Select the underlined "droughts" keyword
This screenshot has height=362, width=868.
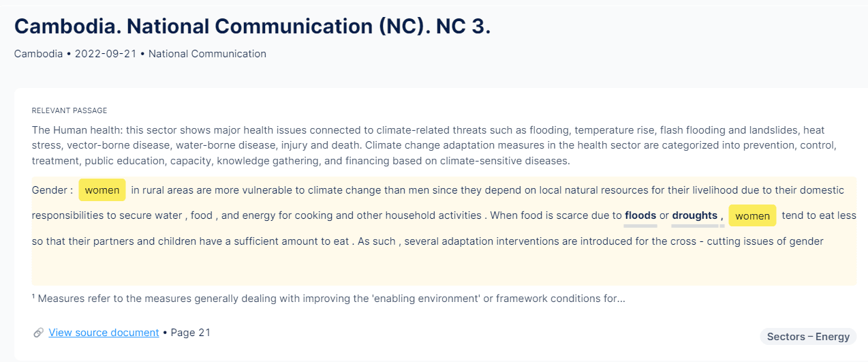[x=695, y=215]
